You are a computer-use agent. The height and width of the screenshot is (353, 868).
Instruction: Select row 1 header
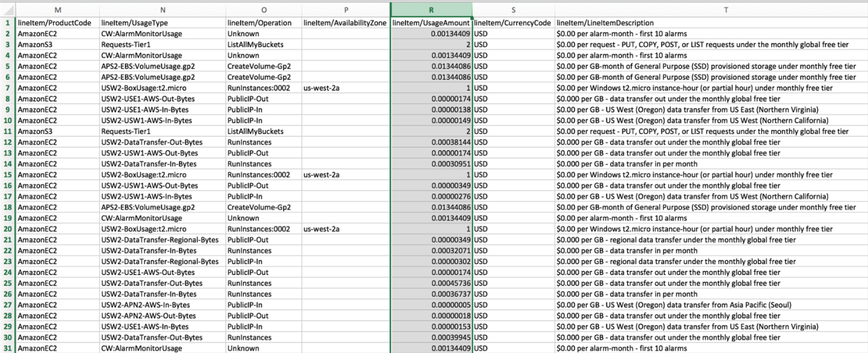tap(8, 23)
